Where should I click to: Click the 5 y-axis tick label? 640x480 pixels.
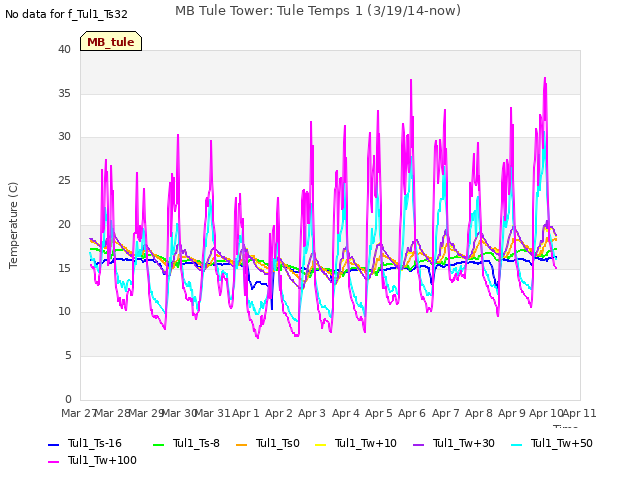click(x=68, y=356)
